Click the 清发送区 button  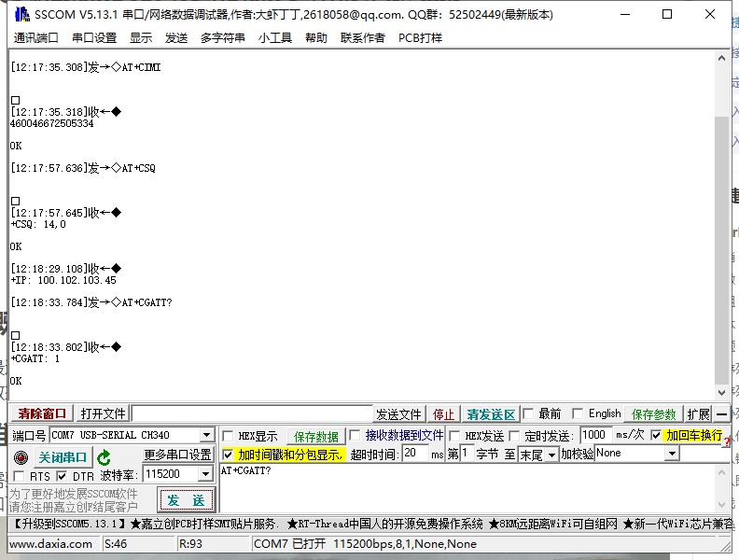click(x=491, y=414)
